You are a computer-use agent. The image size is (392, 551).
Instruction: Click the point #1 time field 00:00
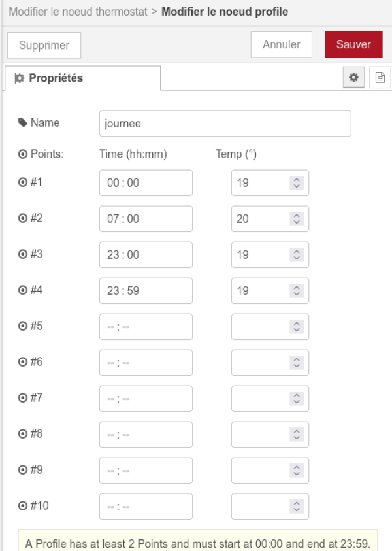(146, 183)
